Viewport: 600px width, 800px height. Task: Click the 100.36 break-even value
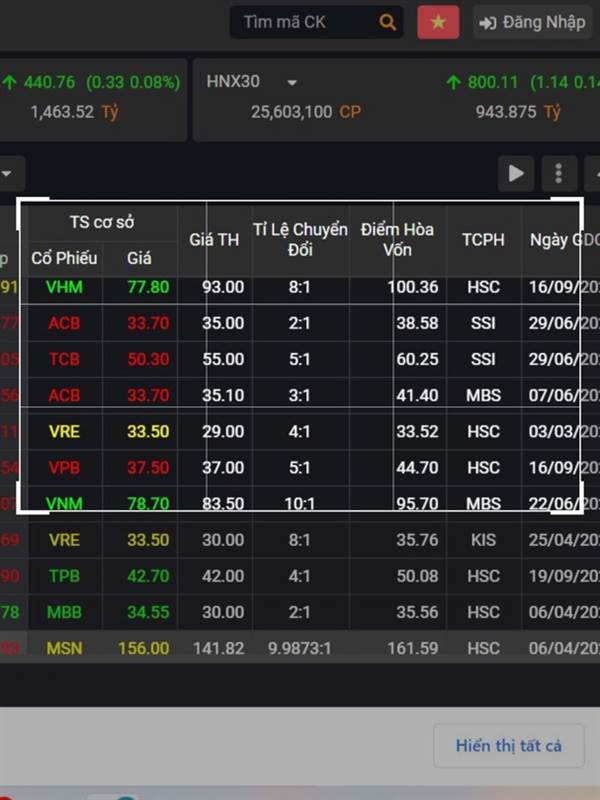pyautogui.click(x=412, y=287)
